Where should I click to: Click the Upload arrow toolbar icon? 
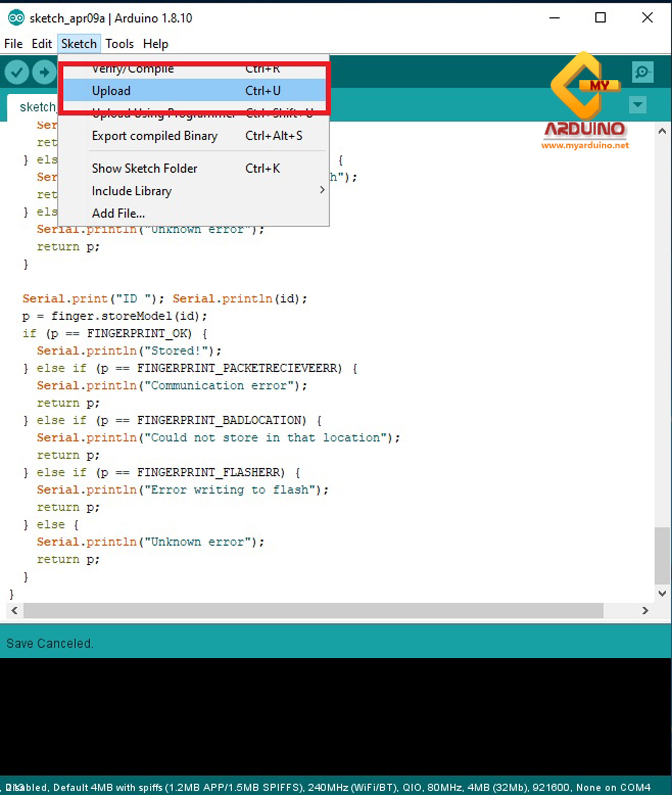point(44,72)
